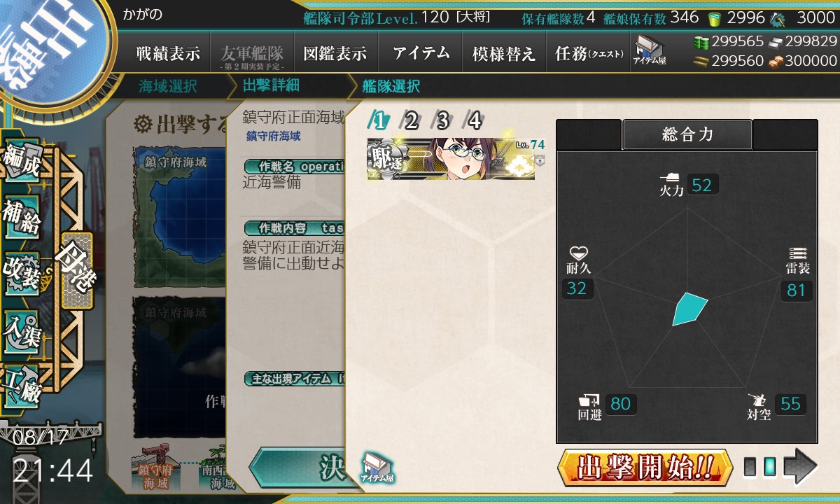
Task: Switch to the highlighted second page indicator
Action: tap(769, 467)
